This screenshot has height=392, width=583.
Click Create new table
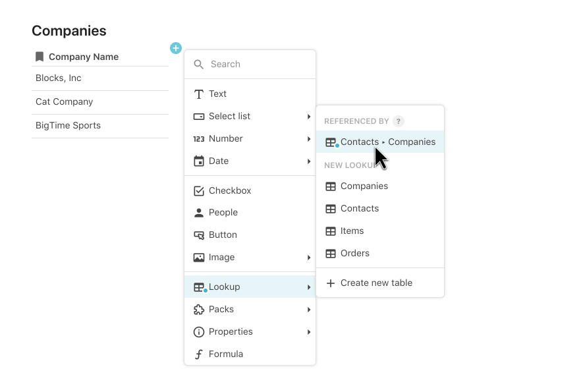(x=376, y=283)
